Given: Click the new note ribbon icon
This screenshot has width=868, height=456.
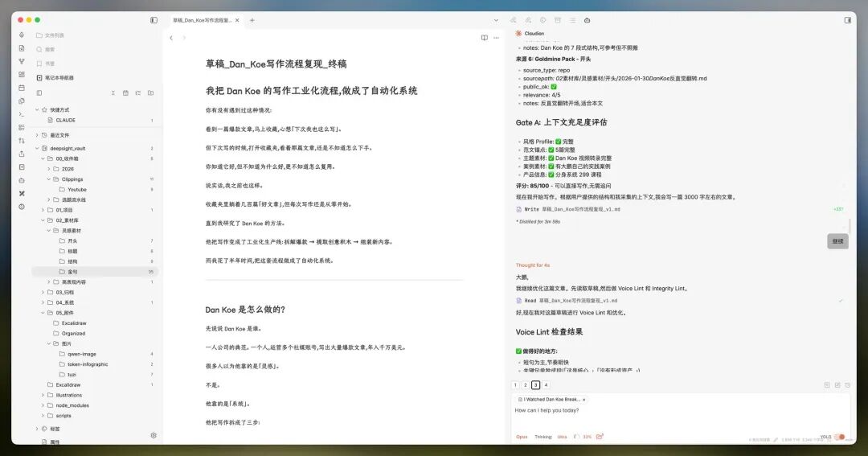Looking at the screenshot, I should 22,48.
